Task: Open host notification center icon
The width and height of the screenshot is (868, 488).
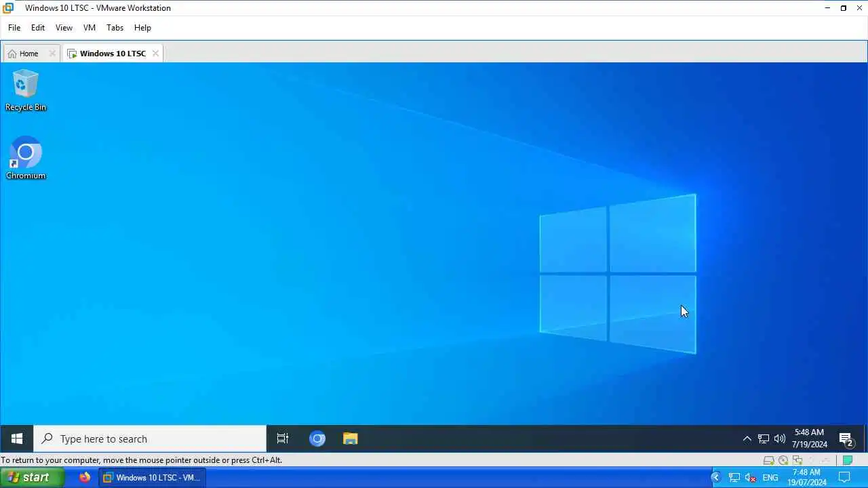Action: tap(844, 477)
